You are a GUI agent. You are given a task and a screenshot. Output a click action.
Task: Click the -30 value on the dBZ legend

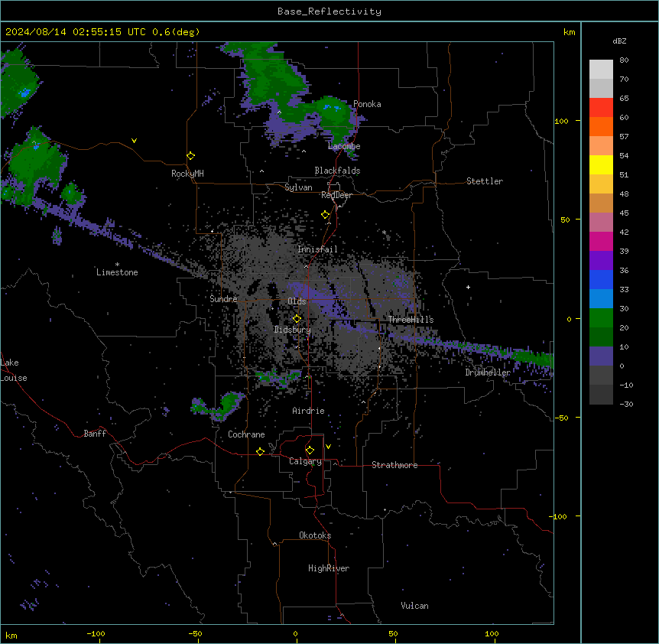(626, 404)
